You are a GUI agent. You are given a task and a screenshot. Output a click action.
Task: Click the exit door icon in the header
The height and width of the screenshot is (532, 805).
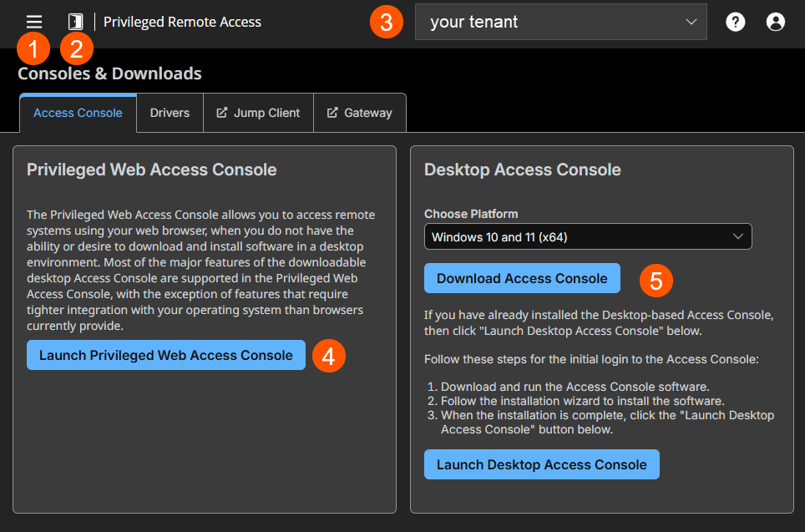click(x=76, y=22)
